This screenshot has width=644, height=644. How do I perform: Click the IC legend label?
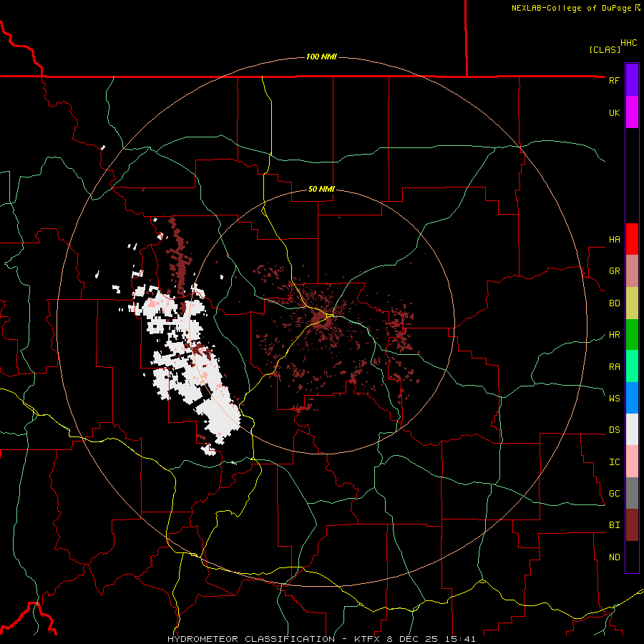pyautogui.click(x=614, y=462)
